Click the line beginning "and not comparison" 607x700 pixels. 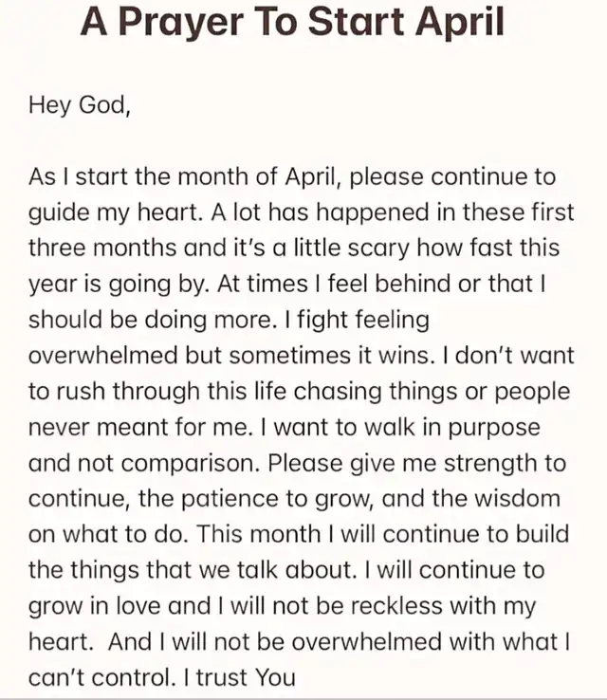(x=297, y=464)
